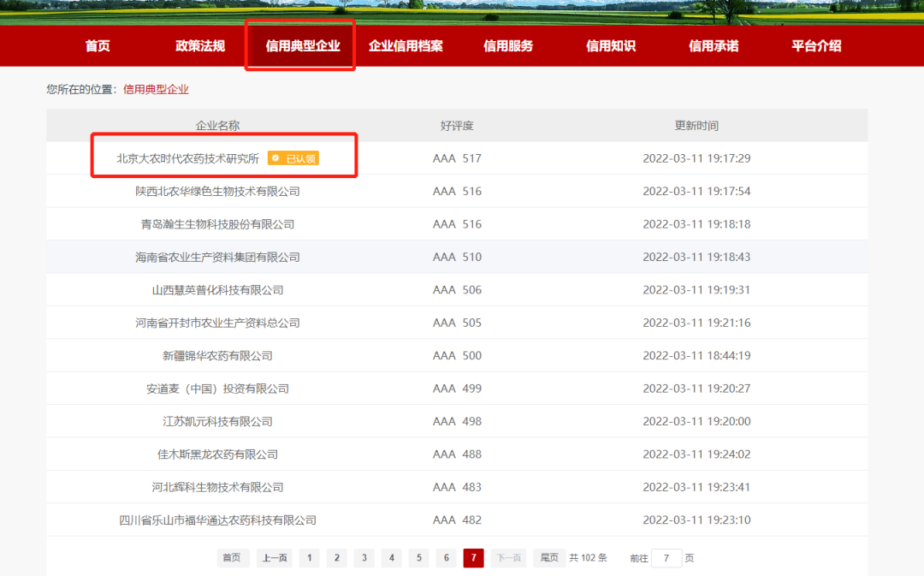This screenshot has width=924, height=576.
Task: Click the timestamp 2022-03-11 19:19:31
Action: click(696, 290)
